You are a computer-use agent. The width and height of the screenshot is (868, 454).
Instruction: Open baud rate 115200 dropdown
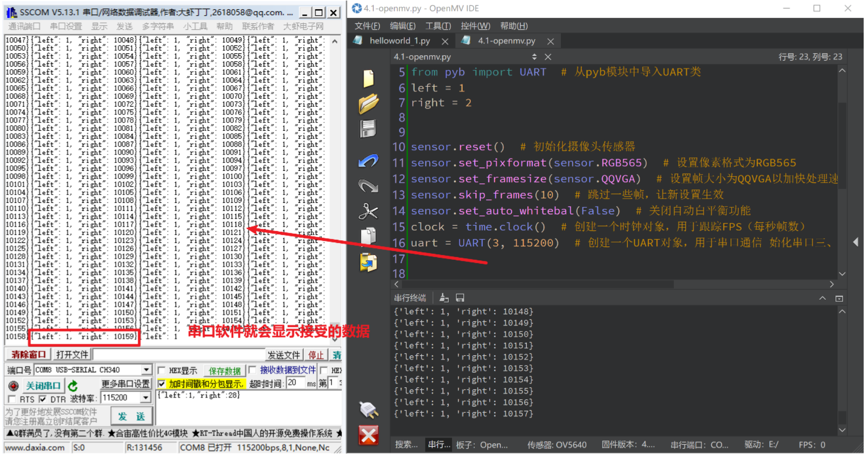pos(145,398)
